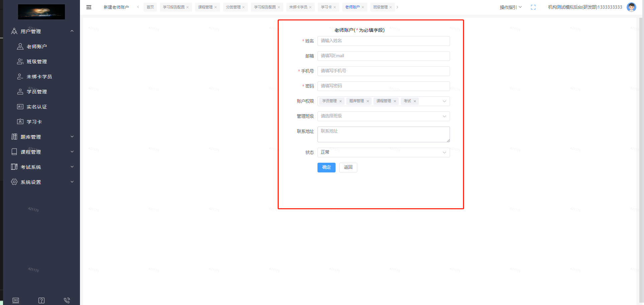
Task: Open the user avatar menu
Action: [x=631, y=7]
